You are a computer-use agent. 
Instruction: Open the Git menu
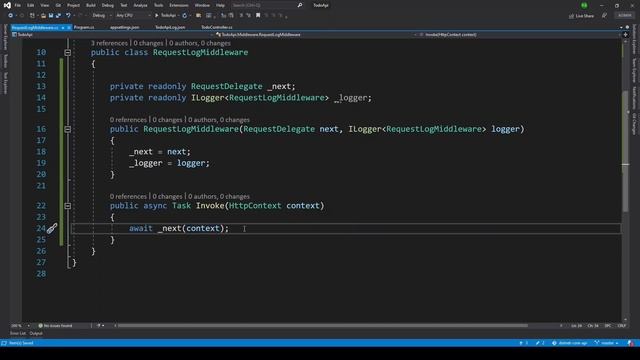(x=58, y=5)
